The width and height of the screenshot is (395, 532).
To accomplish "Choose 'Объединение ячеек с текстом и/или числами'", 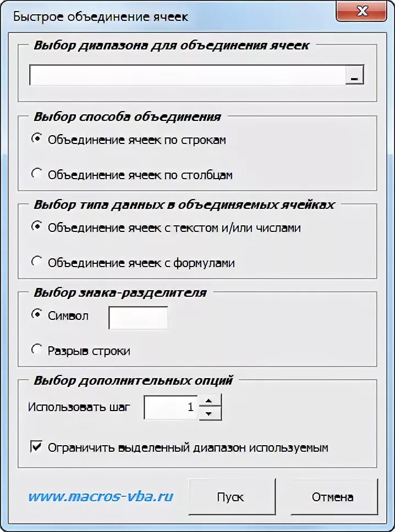I will [37, 227].
